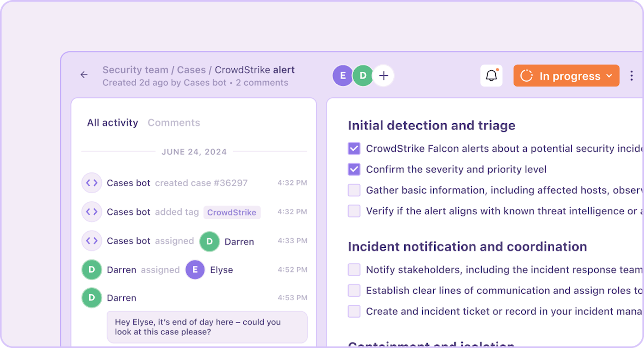This screenshot has height=348, width=644.
Task: Click the Cases bot icon beside added tag
Action: [92, 212]
